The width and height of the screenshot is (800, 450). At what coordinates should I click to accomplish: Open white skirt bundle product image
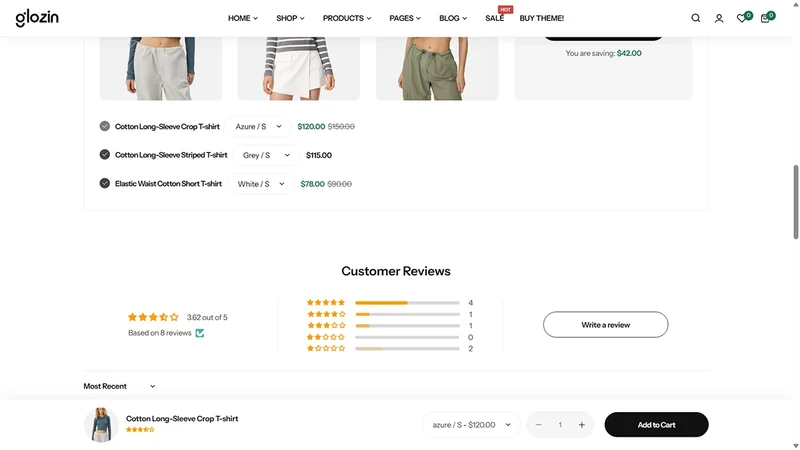click(298, 68)
